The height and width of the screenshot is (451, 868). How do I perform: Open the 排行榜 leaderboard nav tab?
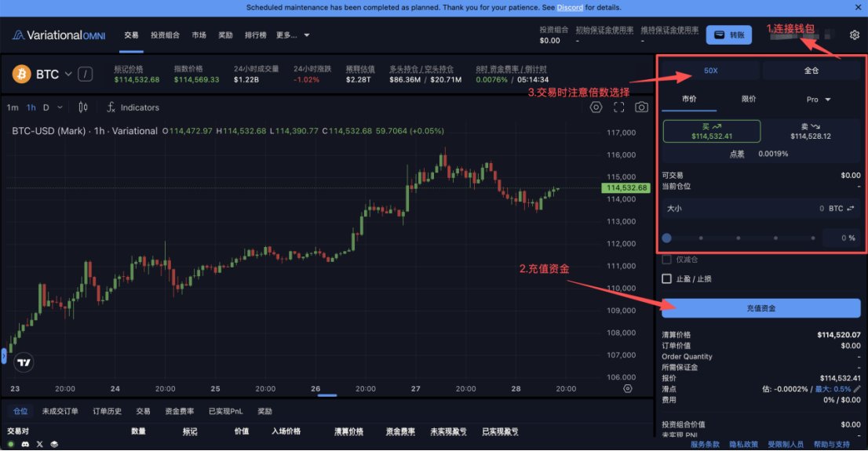coord(255,35)
